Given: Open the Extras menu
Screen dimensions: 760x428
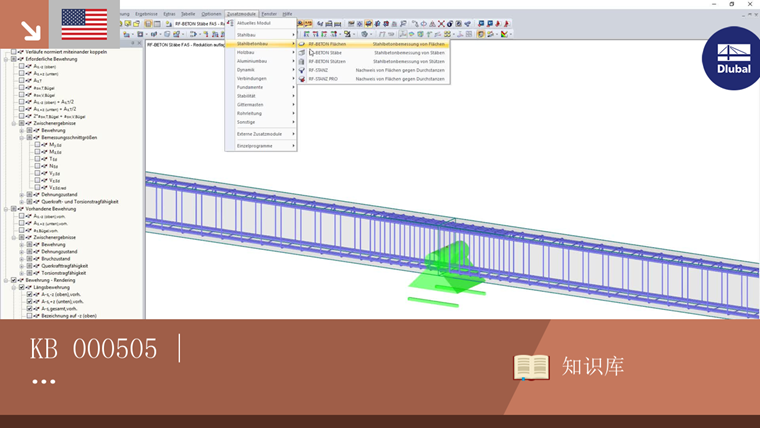Looking at the screenshot, I should pos(169,14).
